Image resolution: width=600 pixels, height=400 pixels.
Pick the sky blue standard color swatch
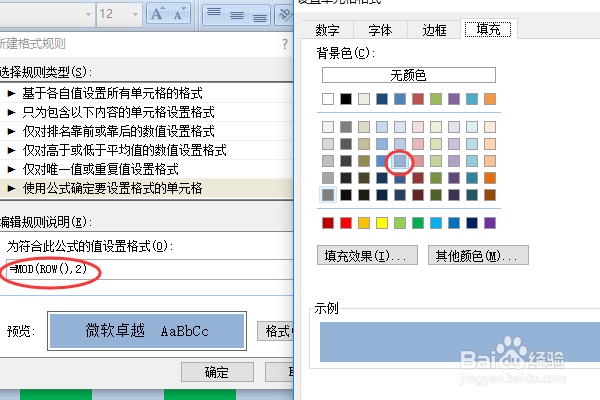pos(436,223)
